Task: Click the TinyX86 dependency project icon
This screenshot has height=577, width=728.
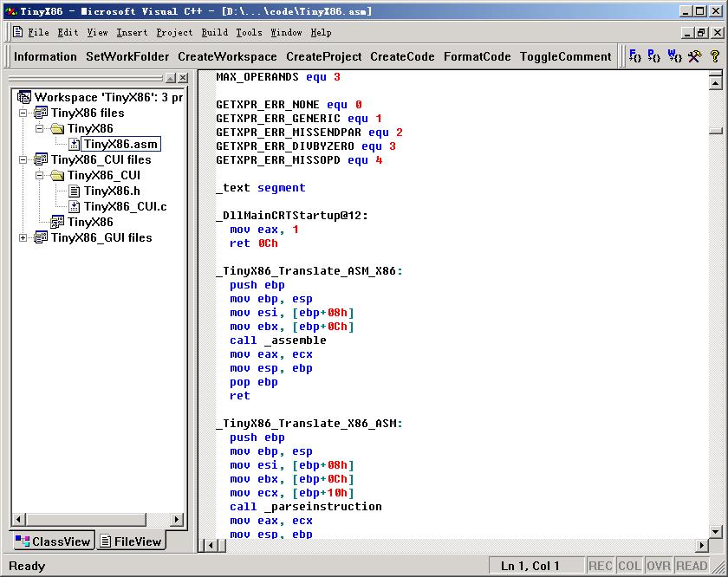Action: pos(57,222)
